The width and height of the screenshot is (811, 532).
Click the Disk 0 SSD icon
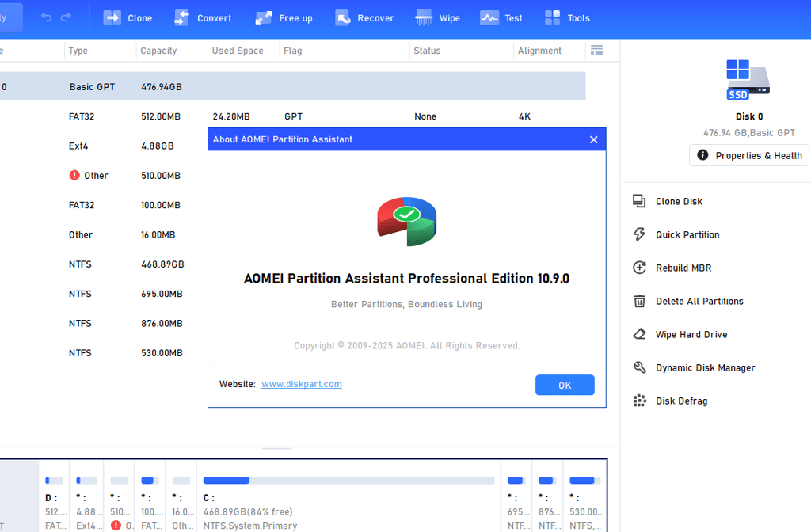748,79
